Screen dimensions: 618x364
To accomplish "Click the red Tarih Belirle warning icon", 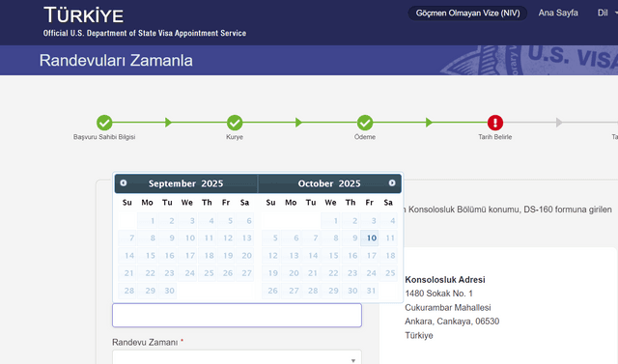I will 495,123.
